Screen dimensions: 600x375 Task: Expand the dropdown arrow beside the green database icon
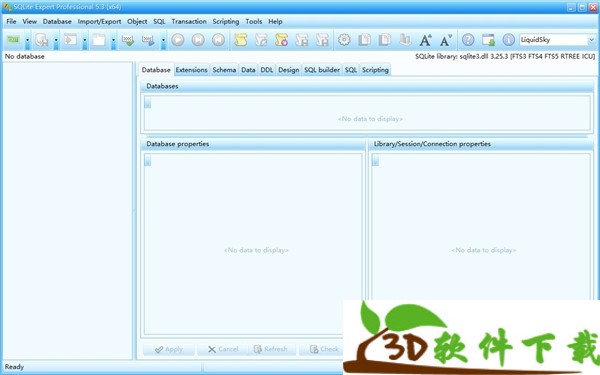coord(27,40)
